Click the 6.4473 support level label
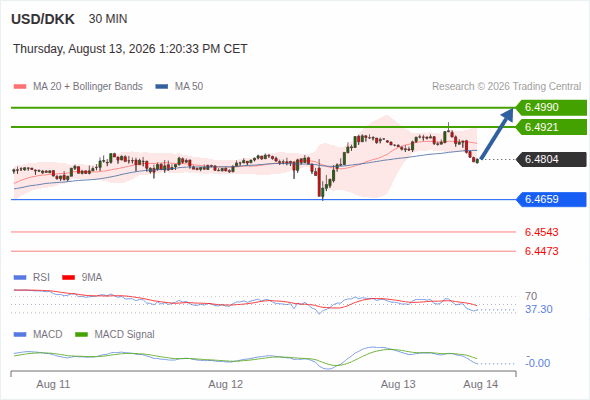The image size is (590, 400). (541, 251)
